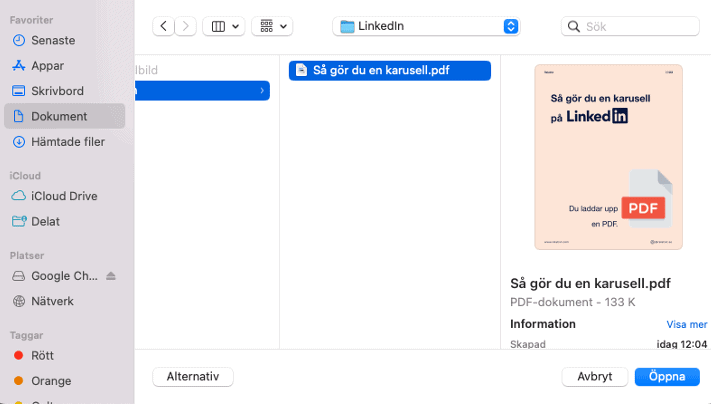Viewport: 712px width, 404px height.
Task: Click the LinkedIn folder icon in path
Action: click(x=347, y=26)
